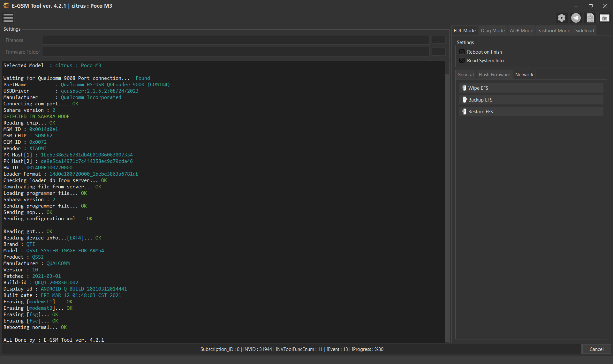Click Patched date '2021-03-01'
Screen dimensions: 613x364
coord(46,276)
